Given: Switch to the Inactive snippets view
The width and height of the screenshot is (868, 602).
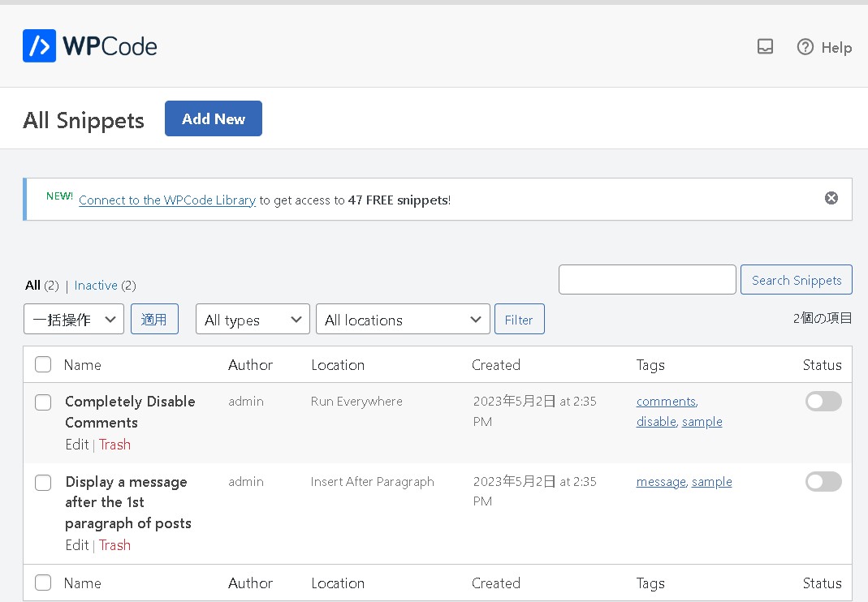Looking at the screenshot, I should tap(97, 285).
